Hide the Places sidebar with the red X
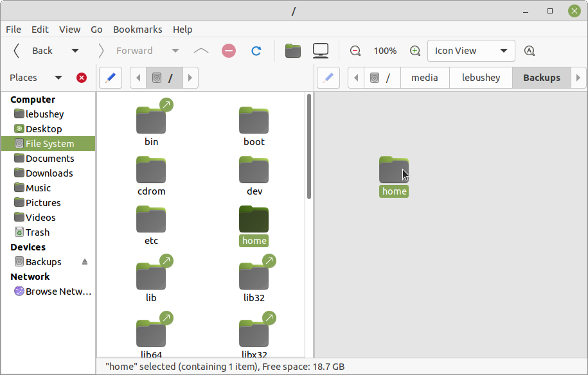This screenshot has width=588, height=375. [82, 77]
